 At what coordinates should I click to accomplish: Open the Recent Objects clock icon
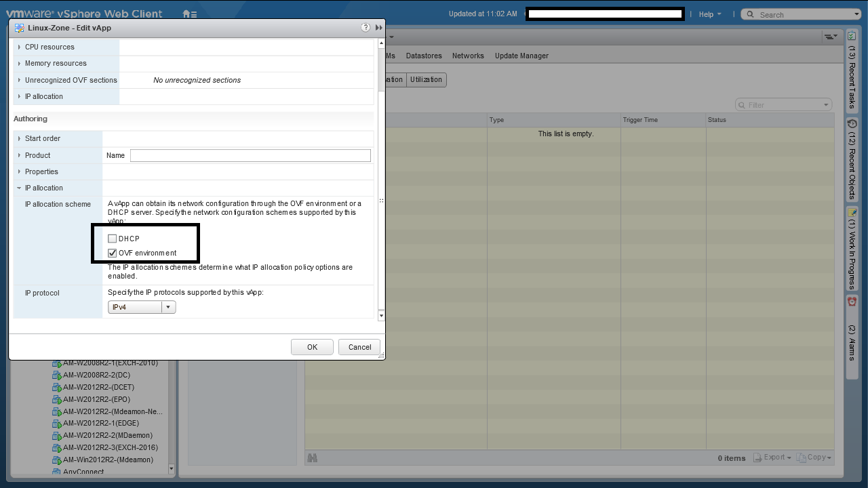(x=852, y=124)
